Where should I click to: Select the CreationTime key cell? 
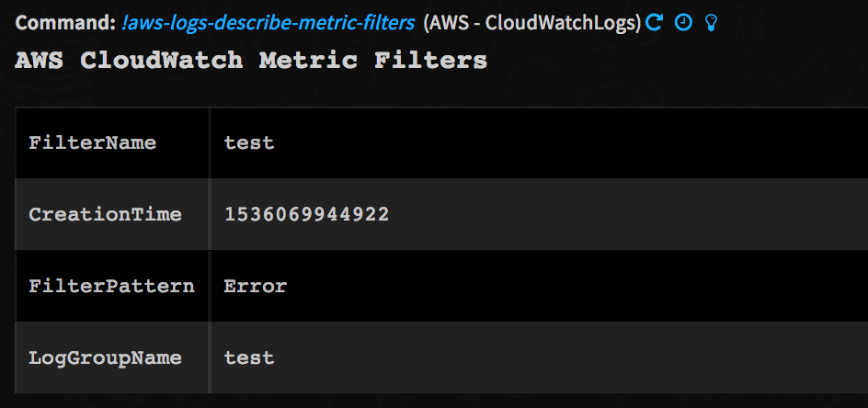click(x=105, y=215)
